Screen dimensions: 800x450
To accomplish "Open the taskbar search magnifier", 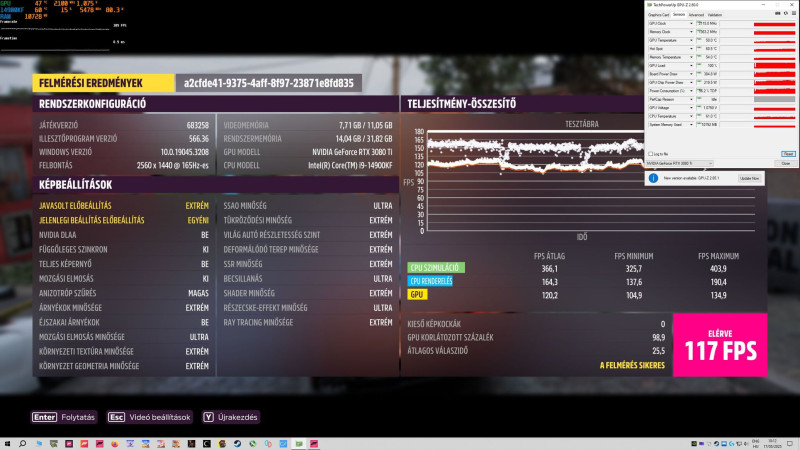I will [22, 444].
